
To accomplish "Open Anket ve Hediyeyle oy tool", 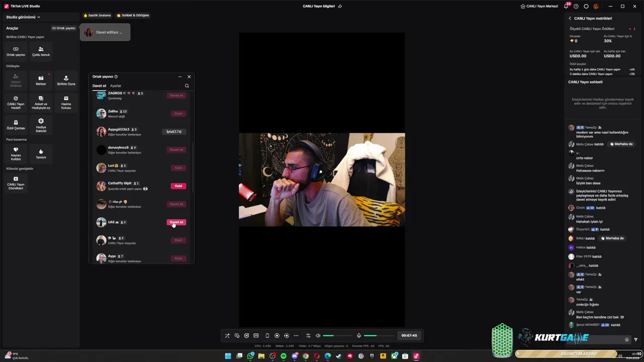I will point(41,103).
